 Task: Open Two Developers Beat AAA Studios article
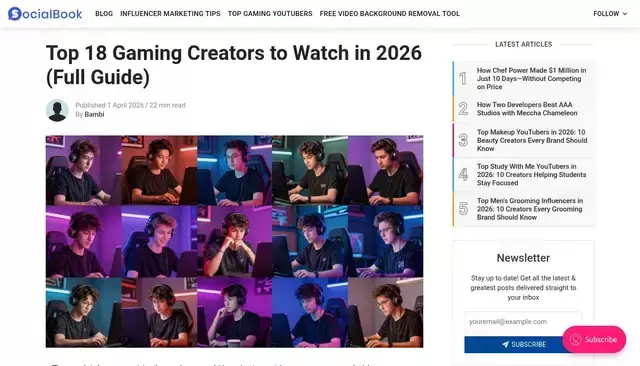[x=527, y=109]
